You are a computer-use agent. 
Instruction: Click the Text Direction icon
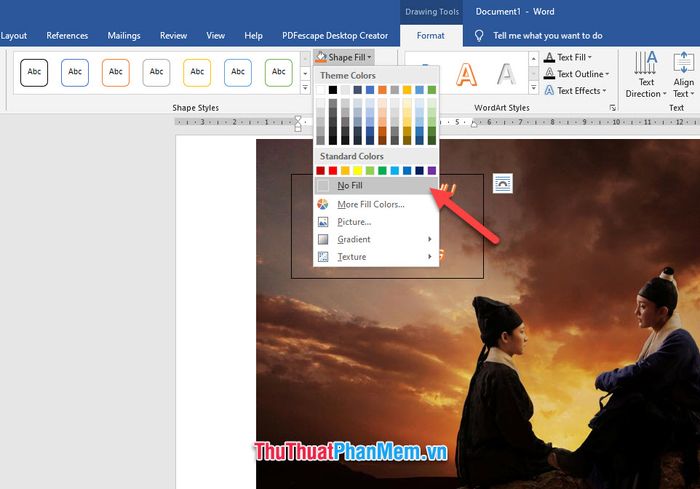click(646, 62)
